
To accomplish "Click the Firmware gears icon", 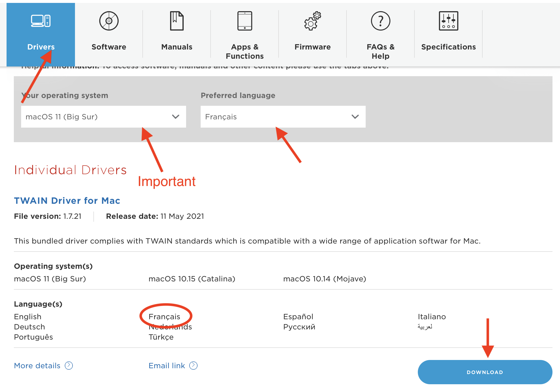I will (x=313, y=21).
